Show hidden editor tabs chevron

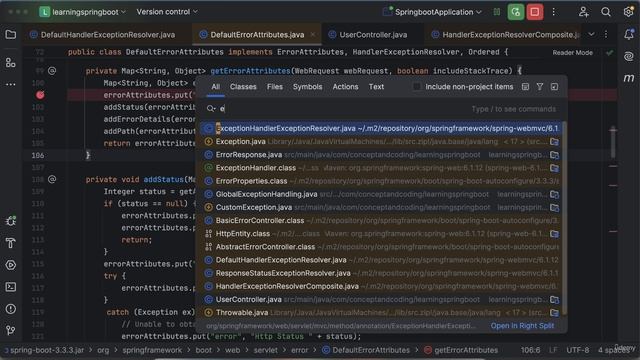coord(591,34)
